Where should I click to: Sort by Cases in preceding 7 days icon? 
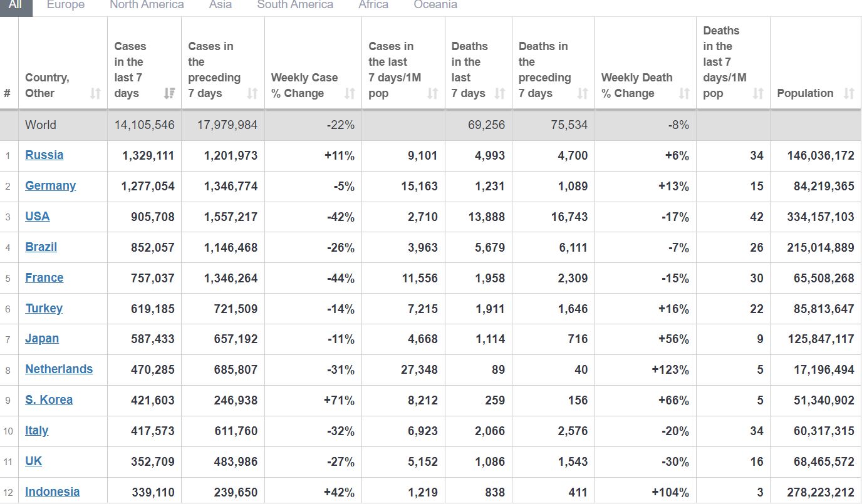click(252, 93)
